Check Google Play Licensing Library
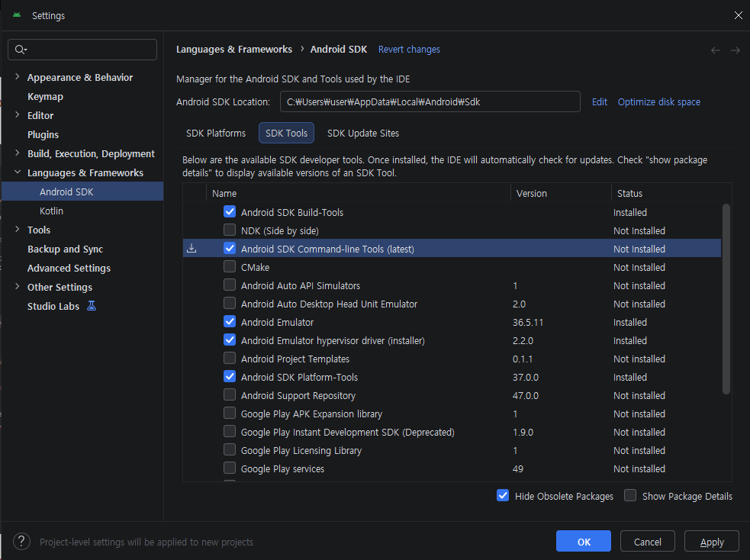Screen dimensions: 750x560 click(x=230, y=450)
